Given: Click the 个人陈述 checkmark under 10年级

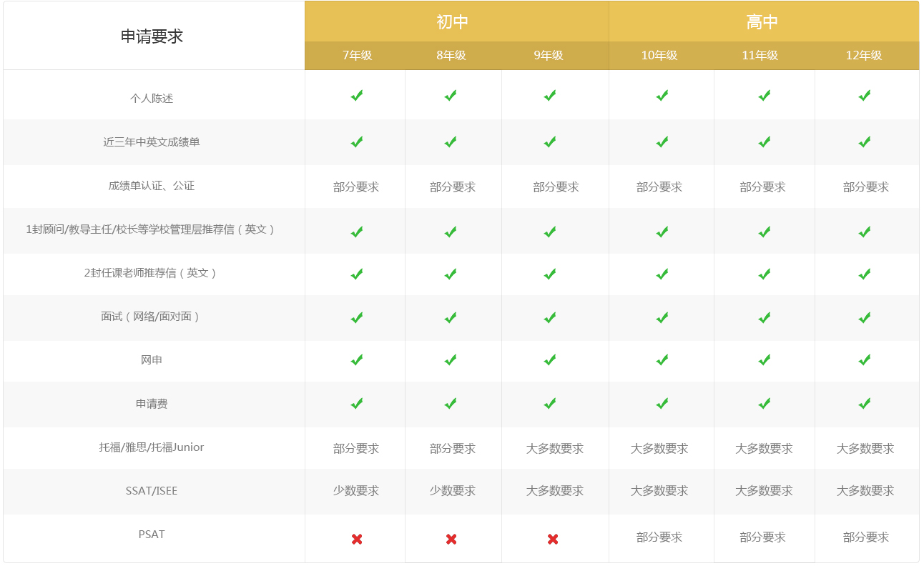Looking at the screenshot, I should [662, 95].
